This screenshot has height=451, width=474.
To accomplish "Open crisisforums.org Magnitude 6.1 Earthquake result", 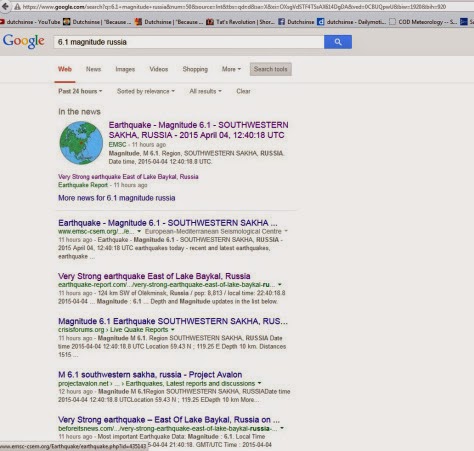I will coord(173,321).
